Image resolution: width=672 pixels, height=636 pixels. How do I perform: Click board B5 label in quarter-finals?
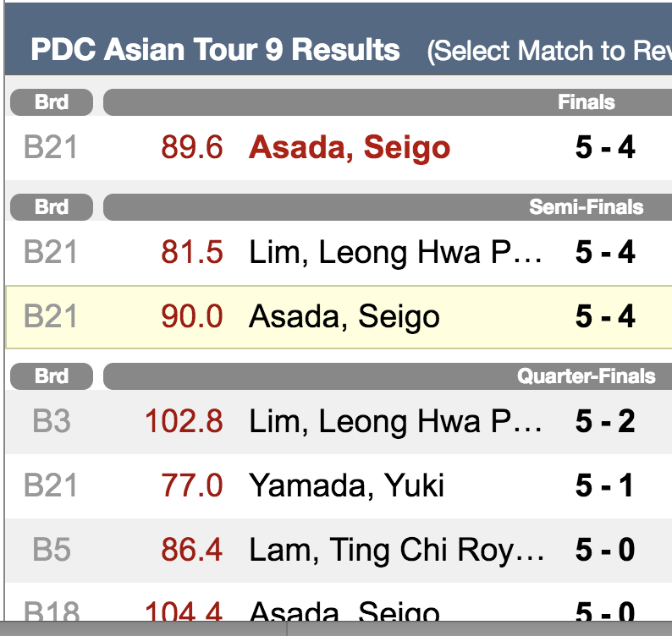(x=52, y=550)
